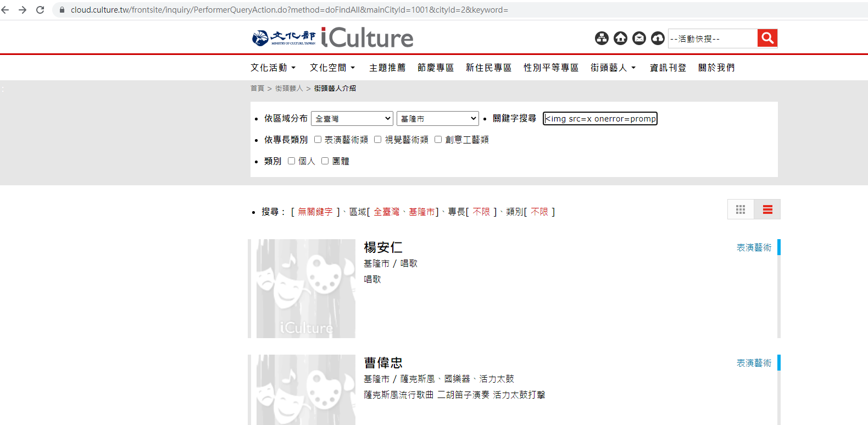Open performer 曹偉忠 profile
868x425 pixels.
coord(383,363)
